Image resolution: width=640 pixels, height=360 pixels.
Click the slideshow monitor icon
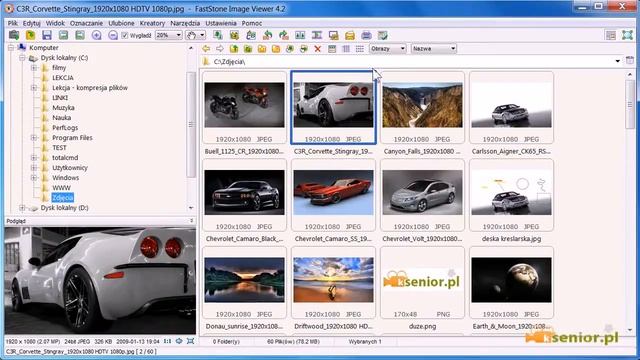[333, 35]
